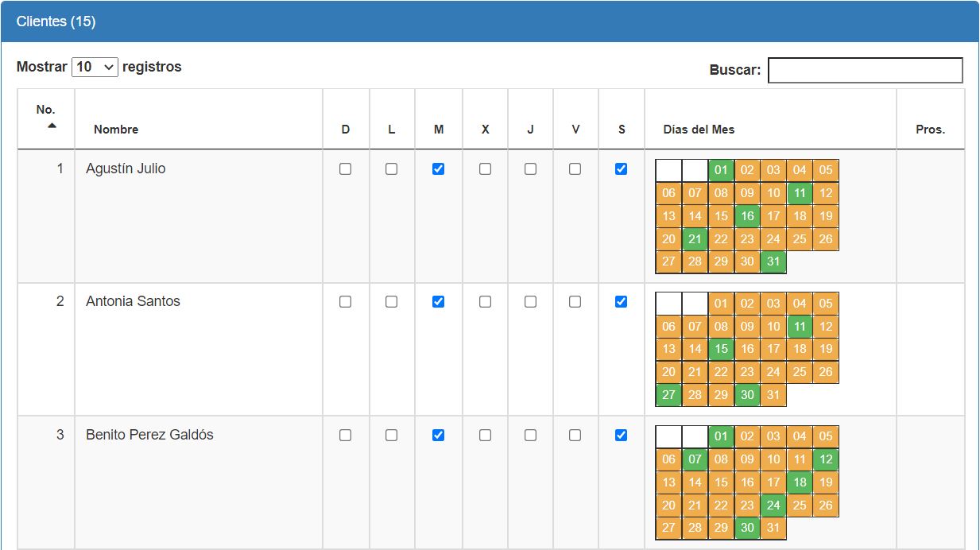Image resolution: width=980 pixels, height=550 pixels.
Task: Toggle Friday (V) for Agustín Julio
Action: 575,169
